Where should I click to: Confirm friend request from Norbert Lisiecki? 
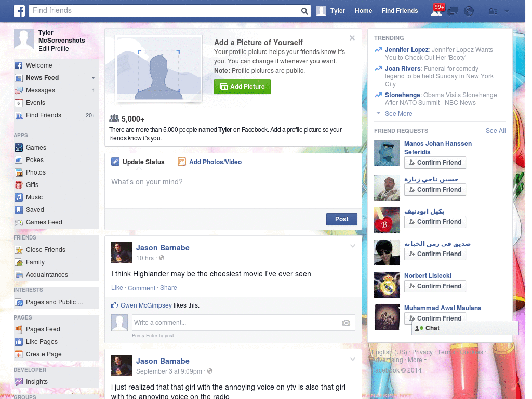pos(435,286)
